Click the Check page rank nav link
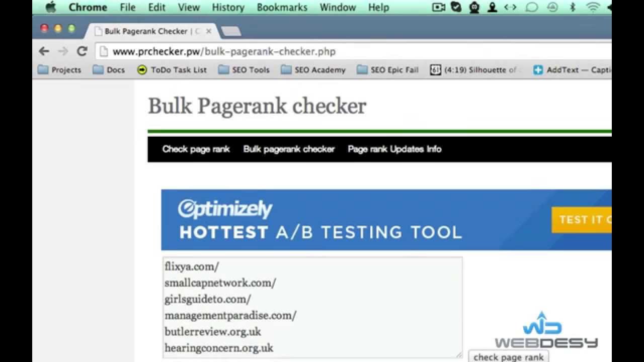This screenshot has height=362, width=644. (196, 149)
